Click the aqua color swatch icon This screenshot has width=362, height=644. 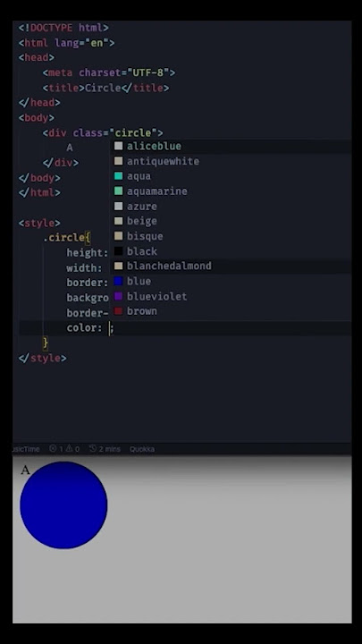118,176
